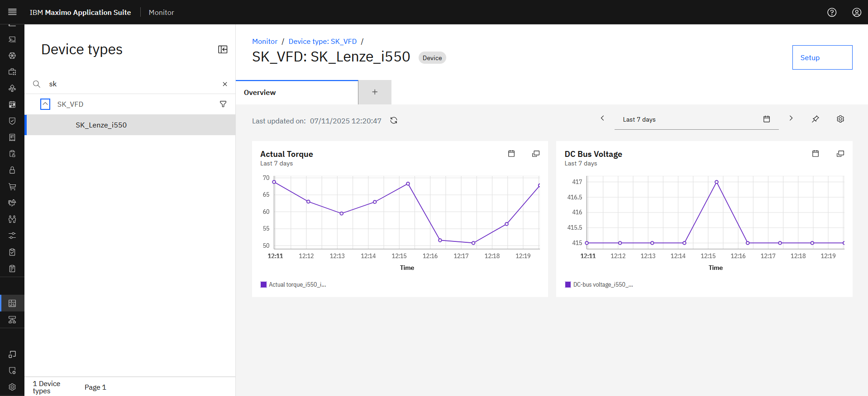
Task: Click the sidebar screen-with-pencil icon
Action: click(x=12, y=39)
